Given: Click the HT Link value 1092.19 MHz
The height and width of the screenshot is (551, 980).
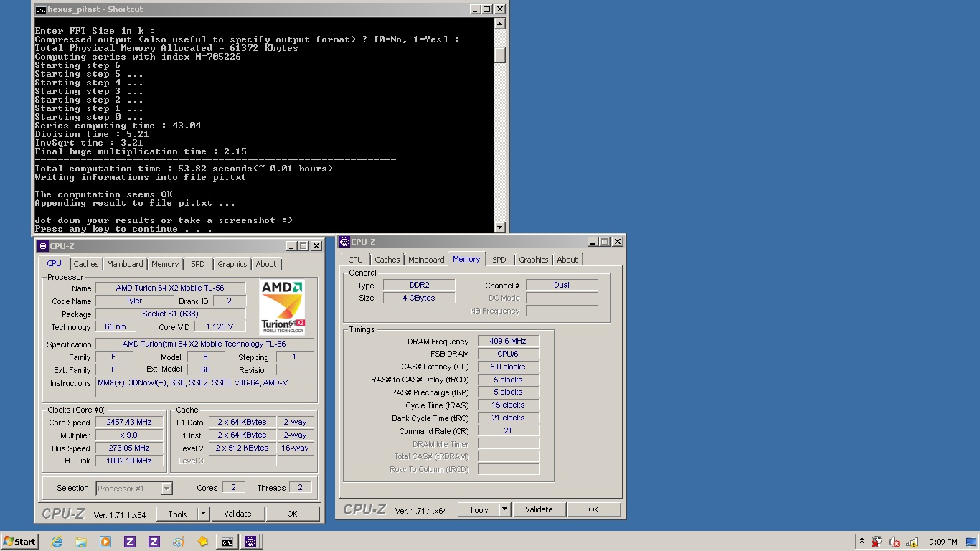Looking at the screenshot, I should 129,461.
